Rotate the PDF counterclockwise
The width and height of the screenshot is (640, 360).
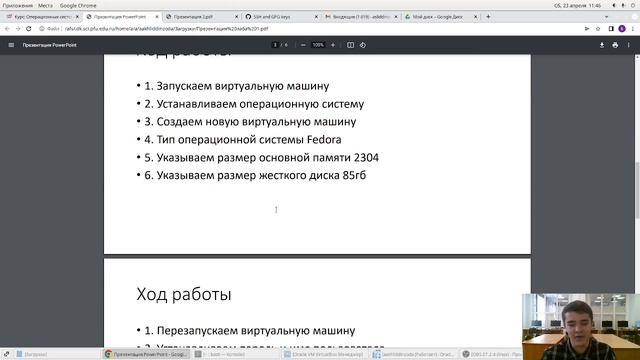363,45
